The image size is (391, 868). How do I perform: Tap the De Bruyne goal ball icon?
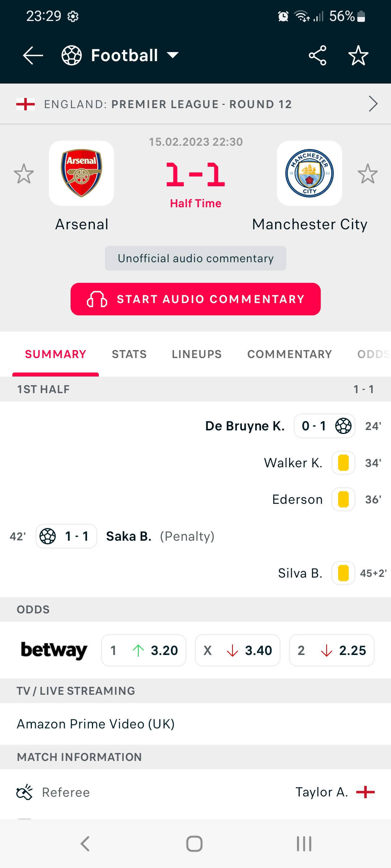point(343,426)
